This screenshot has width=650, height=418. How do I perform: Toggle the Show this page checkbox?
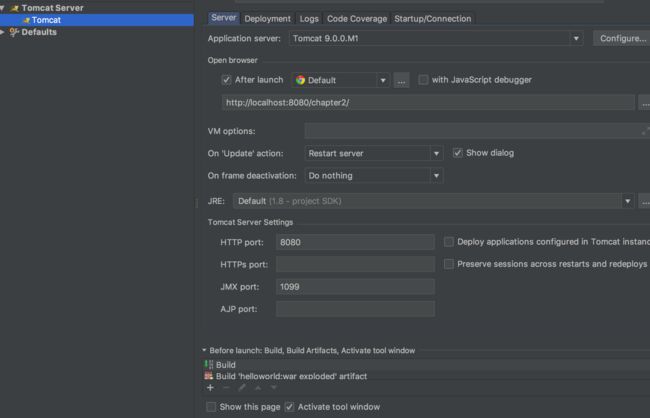(x=211, y=407)
